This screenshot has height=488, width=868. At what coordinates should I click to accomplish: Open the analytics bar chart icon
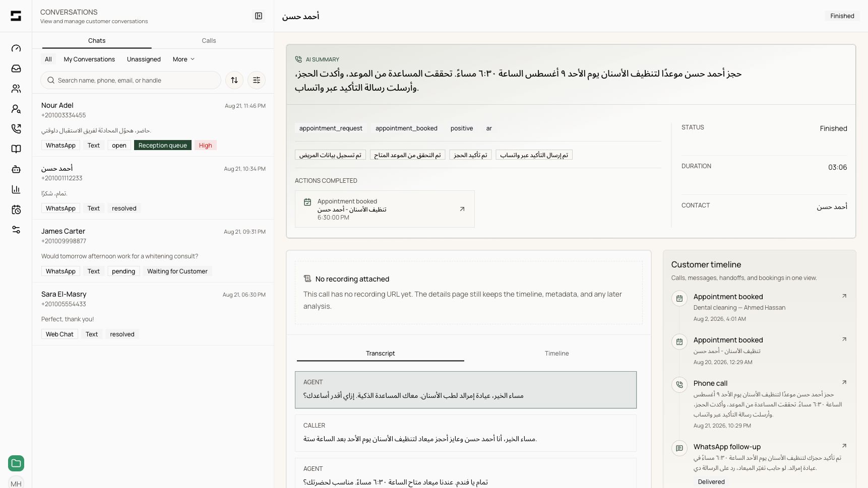[x=16, y=189]
